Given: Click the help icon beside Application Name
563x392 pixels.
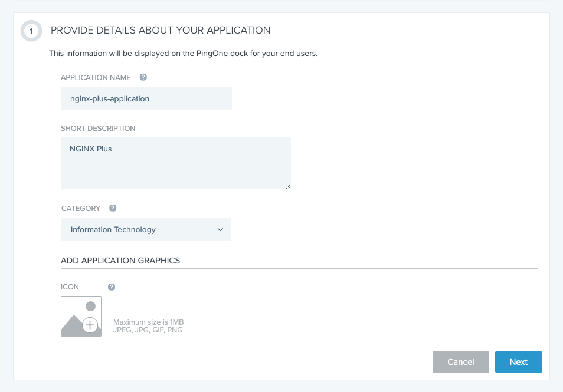Looking at the screenshot, I should pos(143,77).
